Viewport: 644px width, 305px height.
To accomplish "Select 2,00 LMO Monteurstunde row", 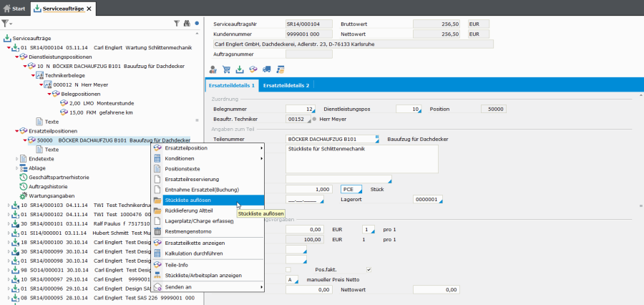I will tap(97, 103).
